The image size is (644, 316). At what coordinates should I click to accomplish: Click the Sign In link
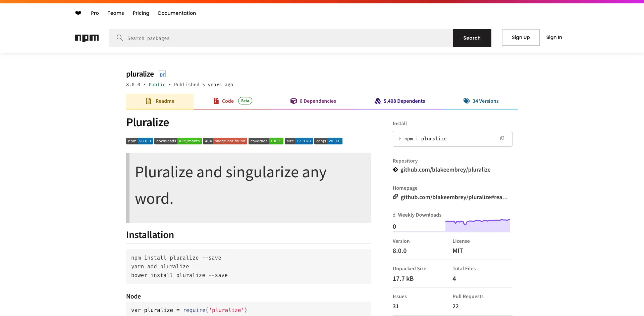[x=554, y=37]
